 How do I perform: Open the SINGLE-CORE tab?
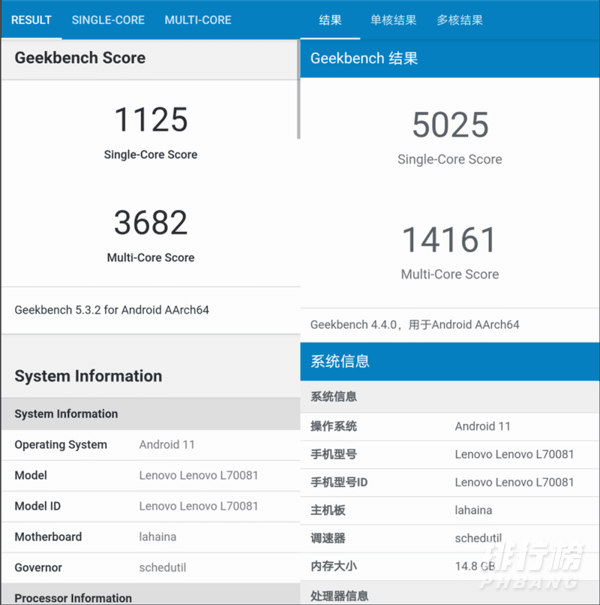[108, 20]
